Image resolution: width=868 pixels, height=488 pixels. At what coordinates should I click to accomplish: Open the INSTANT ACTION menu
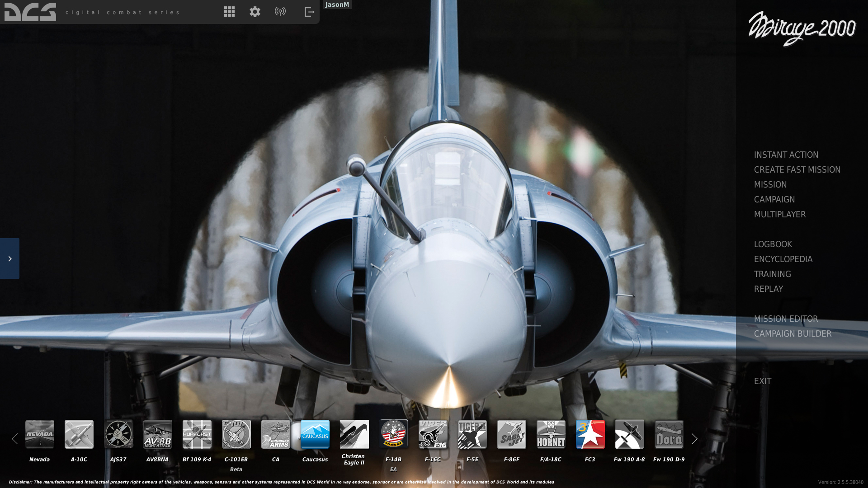pyautogui.click(x=786, y=155)
